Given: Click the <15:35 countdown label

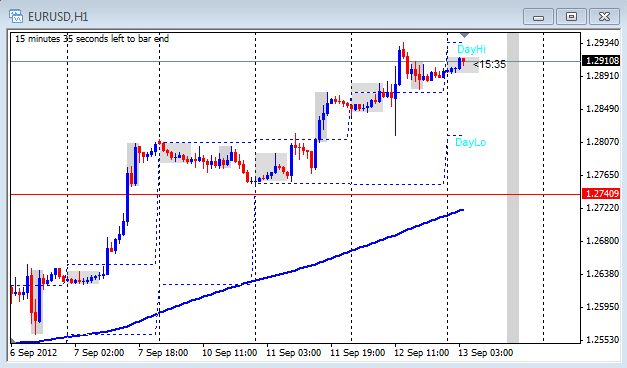Looking at the screenshot, I should 489,64.
